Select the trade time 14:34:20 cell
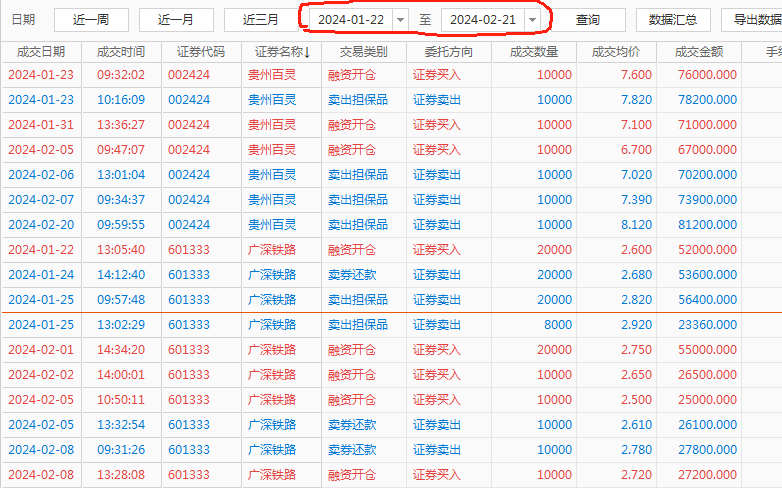 coord(121,350)
